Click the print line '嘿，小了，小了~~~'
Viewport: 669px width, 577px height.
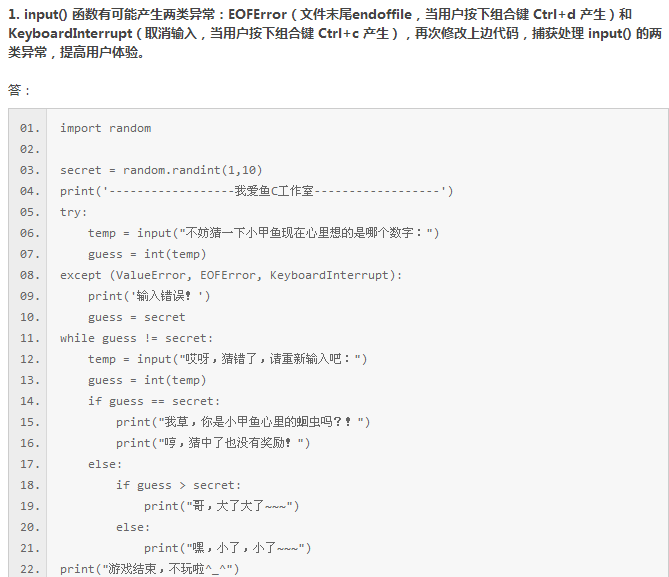click(x=227, y=548)
